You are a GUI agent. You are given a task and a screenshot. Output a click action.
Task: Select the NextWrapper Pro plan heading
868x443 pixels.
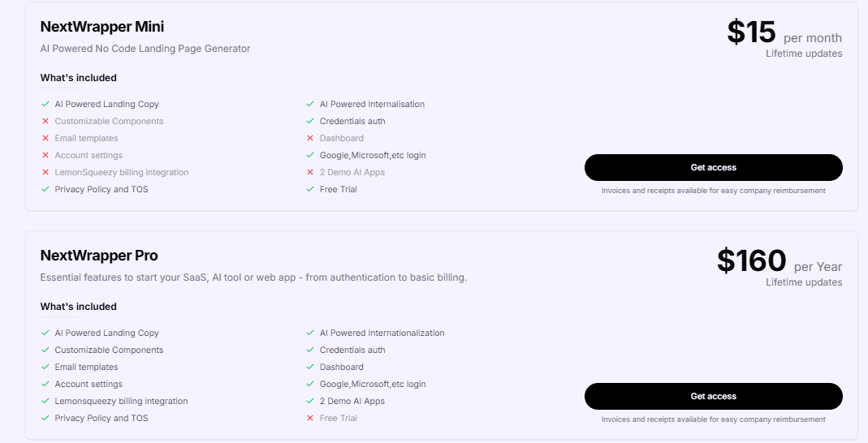pyautogui.click(x=99, y=256)
